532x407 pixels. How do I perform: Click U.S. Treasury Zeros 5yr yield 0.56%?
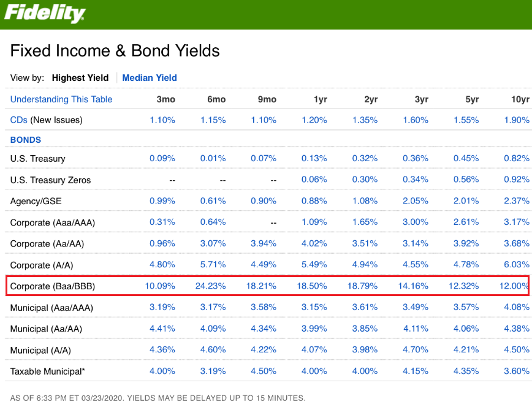click(466, 180)
